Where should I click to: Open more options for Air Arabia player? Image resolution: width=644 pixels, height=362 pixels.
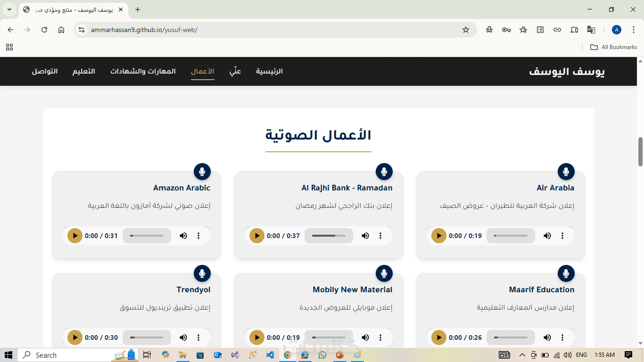tap(562, 236)
